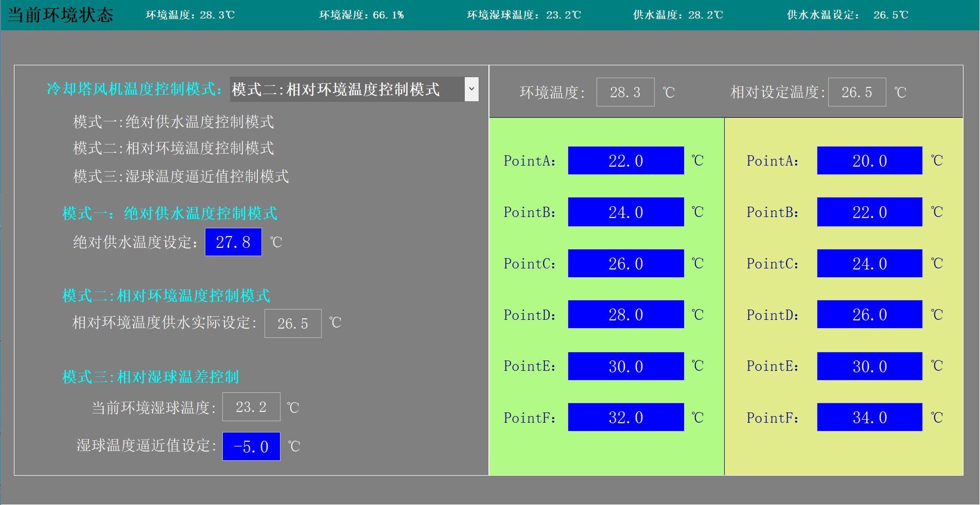Select yellow panel PointA value 20.0
This screenshot has height=505, width=980.
click(x=870, y=161)
